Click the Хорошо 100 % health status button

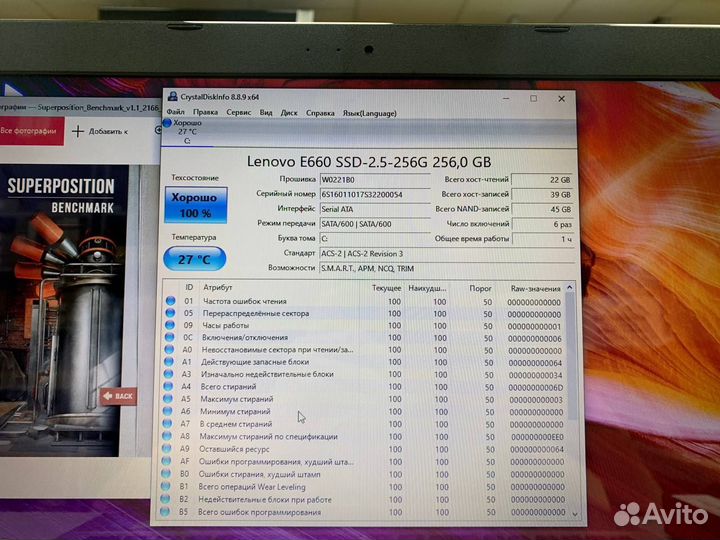(196, 205)
